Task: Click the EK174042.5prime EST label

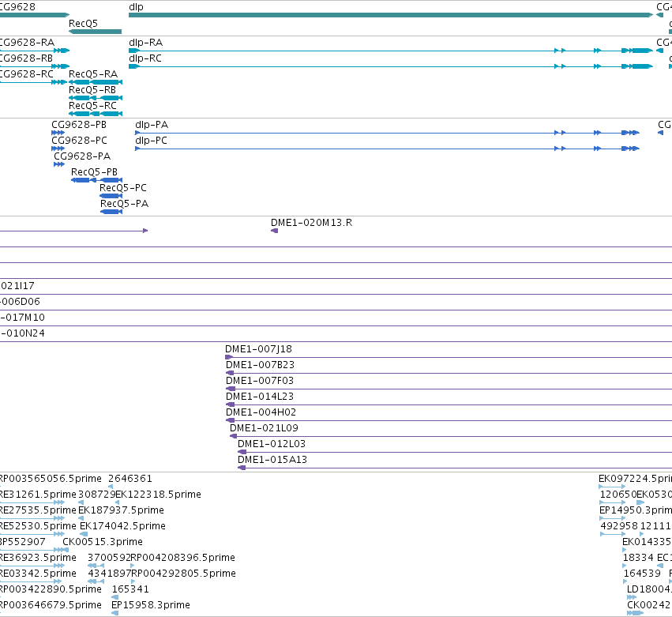Action: [x=122, y=526]
